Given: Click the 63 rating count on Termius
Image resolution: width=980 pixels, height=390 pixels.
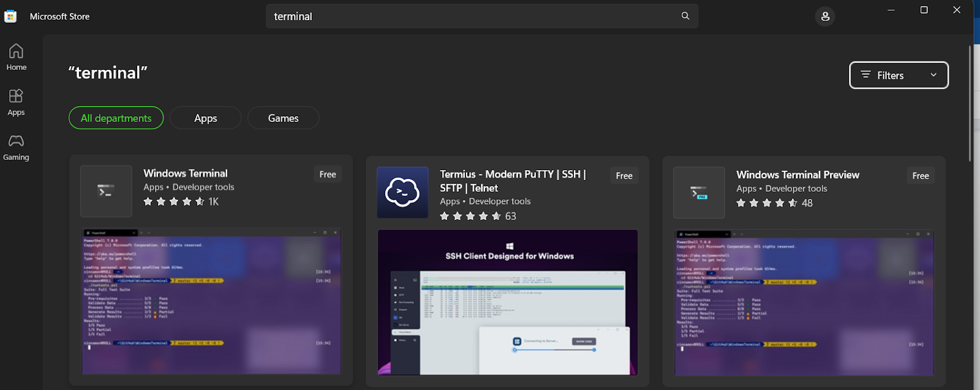Looking at the screenshot, I should coord(511,216).
